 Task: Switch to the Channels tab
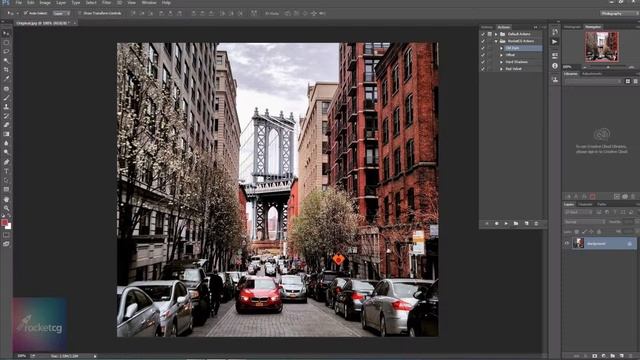(x=585, y=204)
